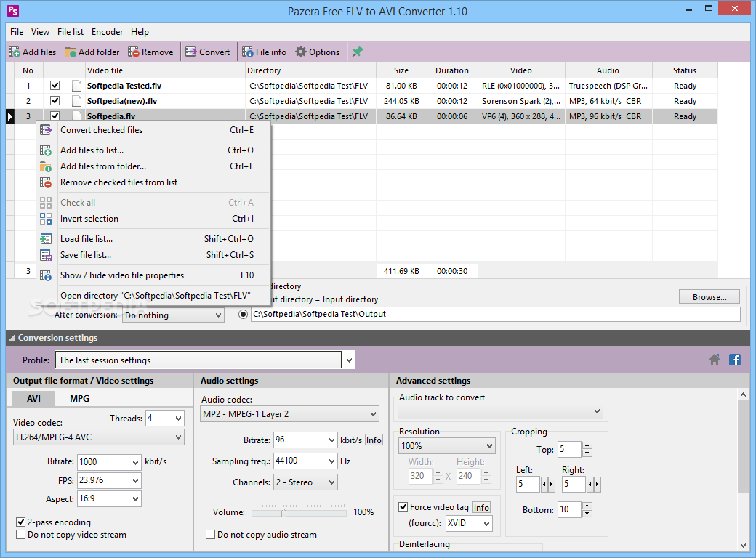Enable Do not copy video stream
This screenshot has height=558, width=756.
(x=21, y=535)
